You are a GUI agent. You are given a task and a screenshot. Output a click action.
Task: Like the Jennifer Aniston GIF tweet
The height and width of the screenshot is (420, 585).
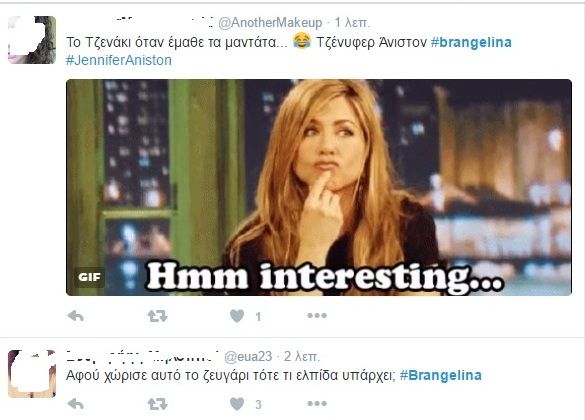237,316
